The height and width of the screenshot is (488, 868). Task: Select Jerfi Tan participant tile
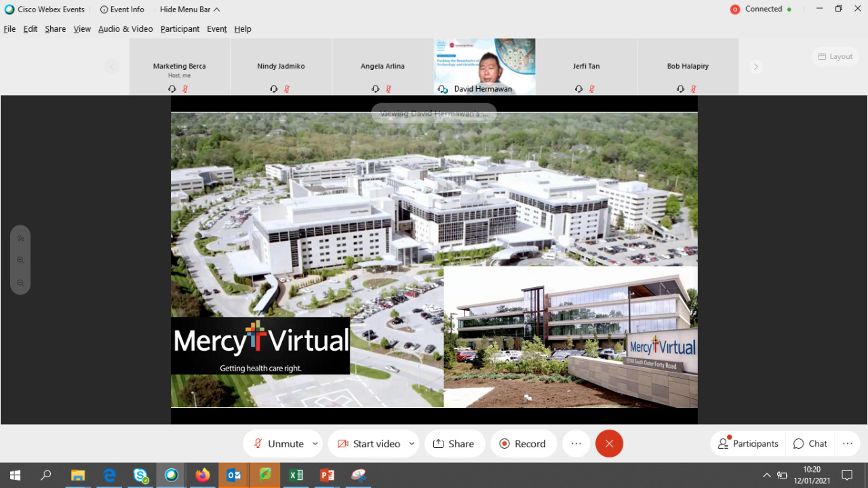click(587, 67)
